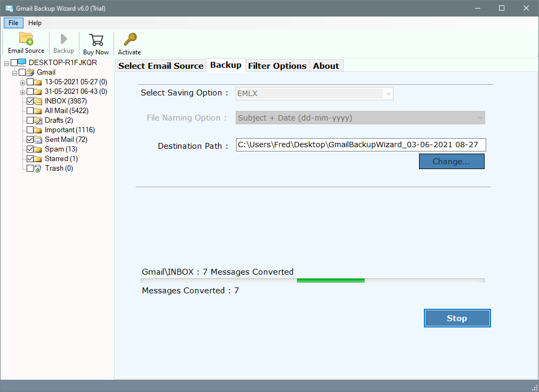Screen dimensions: 539x392
Task: Click the Important folder icon
Action: coord(38,130)
